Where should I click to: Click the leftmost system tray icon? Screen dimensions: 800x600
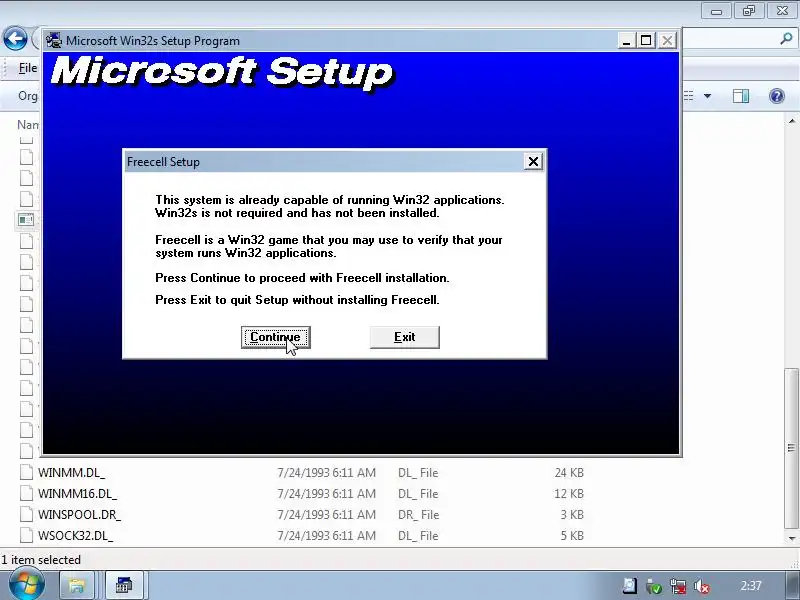(630, 586)
